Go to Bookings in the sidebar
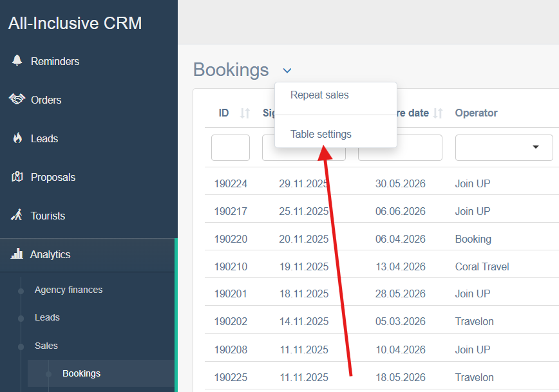Screen dimensions: 559x392 pos(81,373)
